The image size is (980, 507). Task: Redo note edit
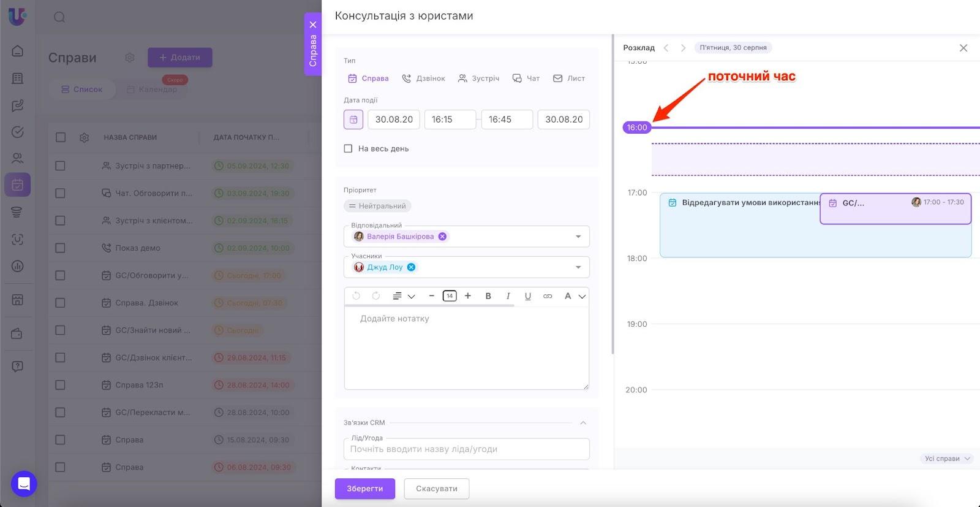tap(376, 296)
